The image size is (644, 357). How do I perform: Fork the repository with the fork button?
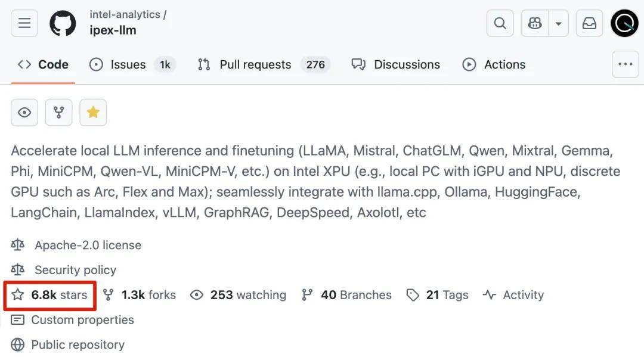(x=58, y=113)
